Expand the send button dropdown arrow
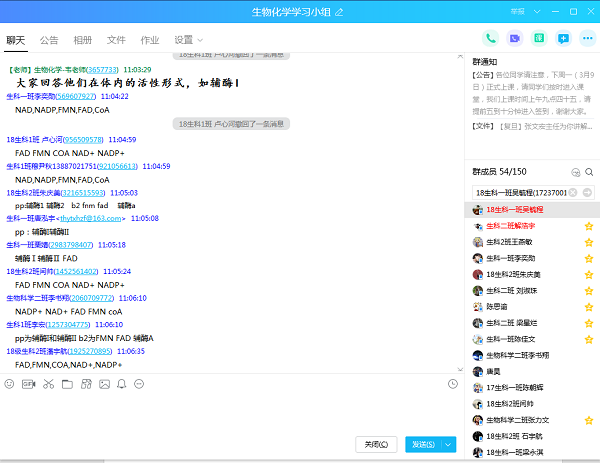This screenshot has width=600, height=463. [x=449, y=444]
